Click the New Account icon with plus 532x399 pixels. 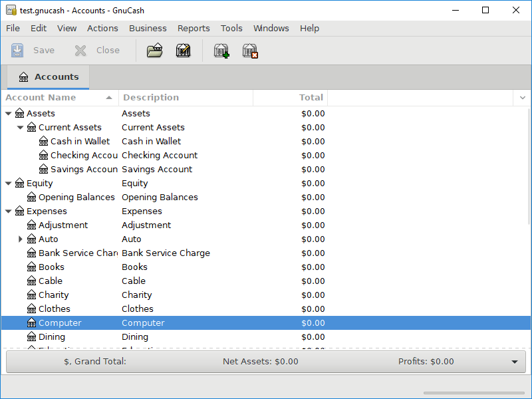pyautogui.click(x=221, y=51)
